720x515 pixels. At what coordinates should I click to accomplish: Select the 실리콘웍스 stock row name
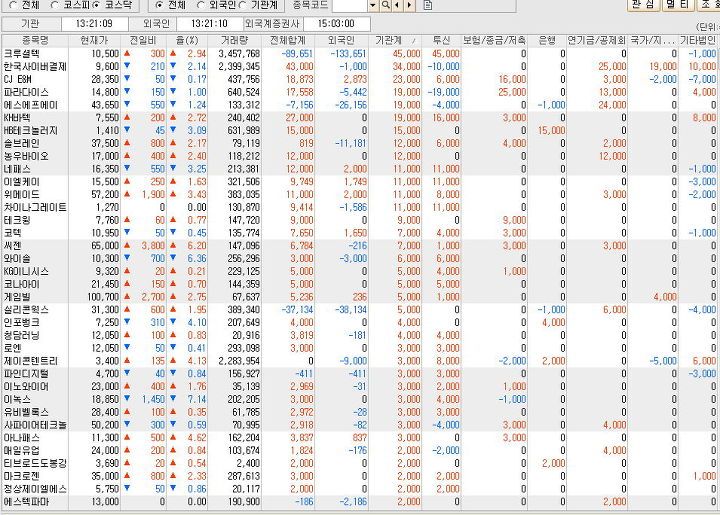coord(26,310)
